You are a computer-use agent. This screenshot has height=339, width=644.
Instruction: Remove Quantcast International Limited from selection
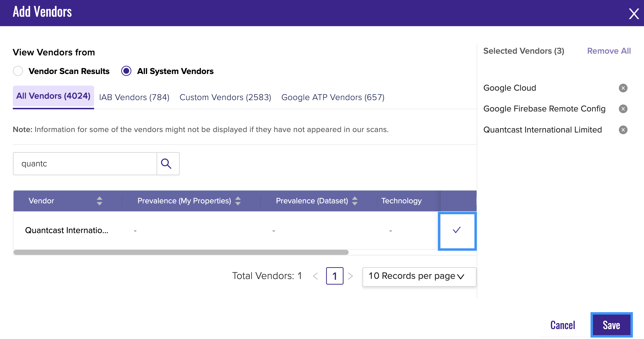pyautogui.click(x=623, y=130)
